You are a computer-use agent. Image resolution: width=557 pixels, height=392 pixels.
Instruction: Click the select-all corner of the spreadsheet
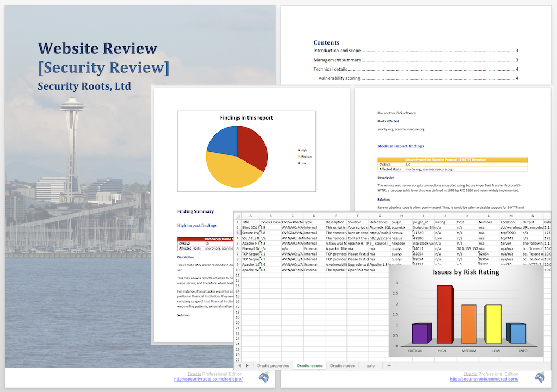[238, 216]
